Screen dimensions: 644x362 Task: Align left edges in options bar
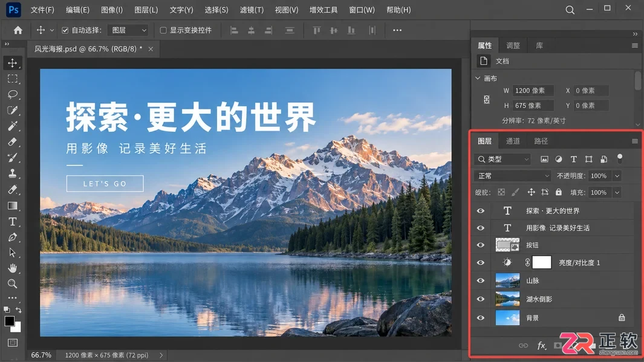pyautogui.click(x=234, y=30)
